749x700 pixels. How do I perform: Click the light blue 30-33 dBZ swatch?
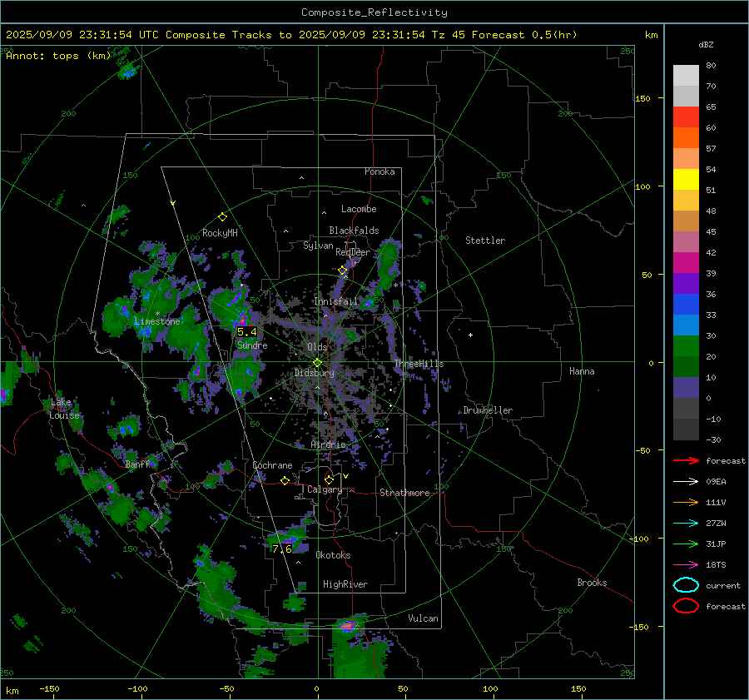686,325
